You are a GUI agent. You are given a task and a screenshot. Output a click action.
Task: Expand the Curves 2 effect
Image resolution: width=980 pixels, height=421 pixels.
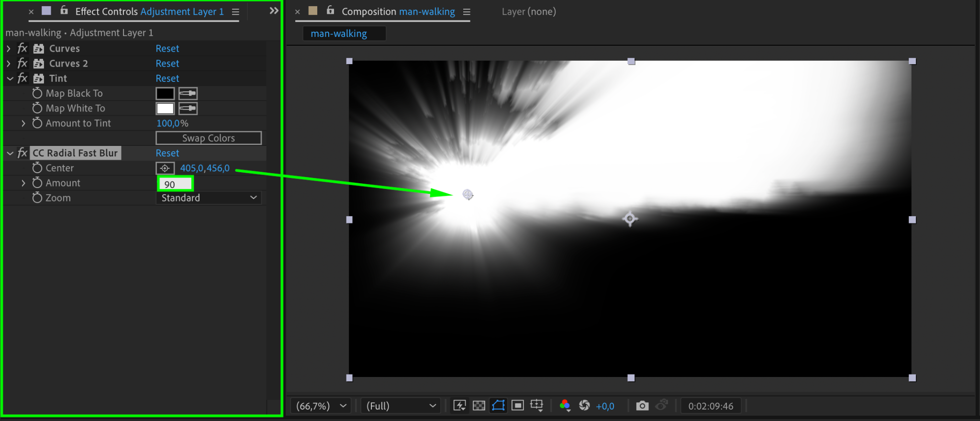9,63
